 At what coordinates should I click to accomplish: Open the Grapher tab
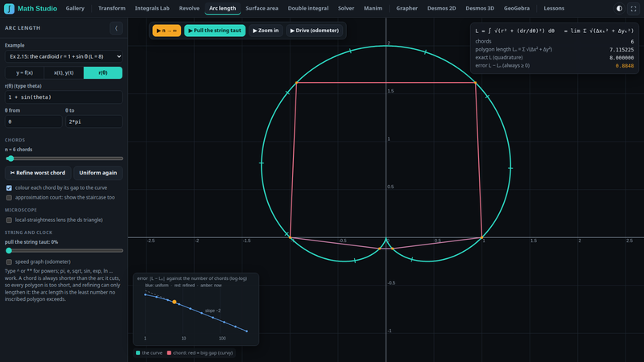(x=407, y=8)
